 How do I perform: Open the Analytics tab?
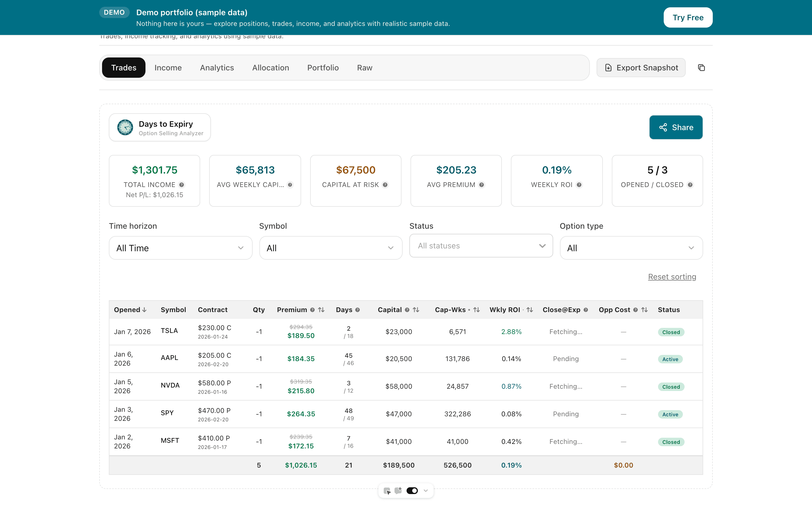(x=217, y=67)
